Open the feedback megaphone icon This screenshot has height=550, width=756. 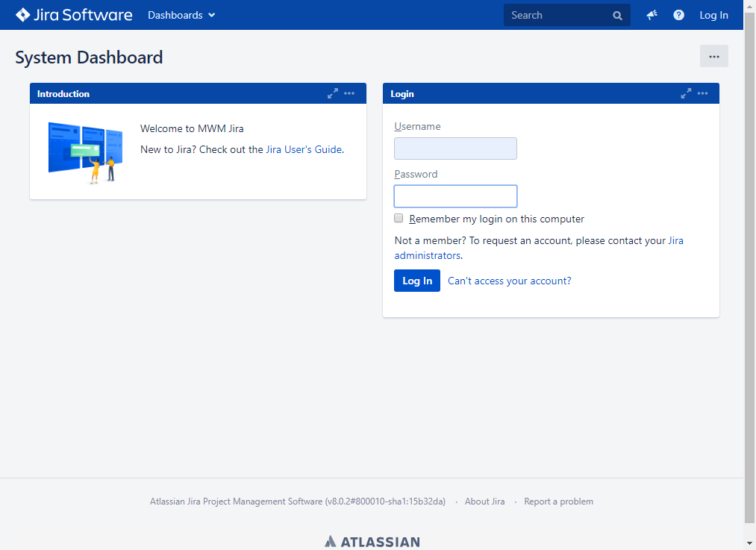[652, 15]
